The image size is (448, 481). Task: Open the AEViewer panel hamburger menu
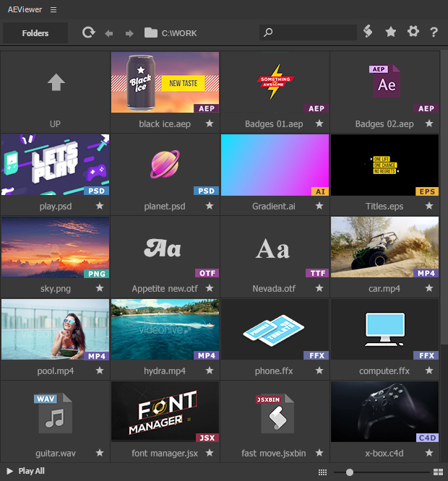tap(54, 9)
